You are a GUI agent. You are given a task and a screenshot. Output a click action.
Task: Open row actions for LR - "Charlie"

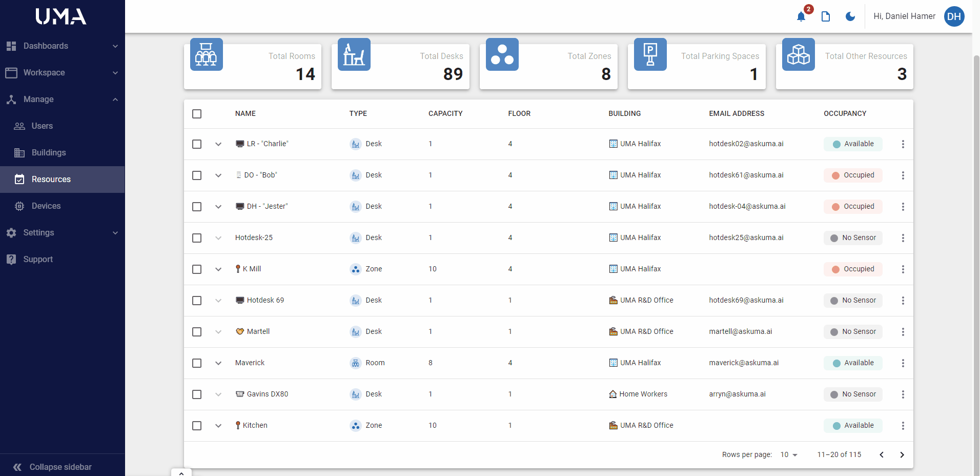click(903, 144)
